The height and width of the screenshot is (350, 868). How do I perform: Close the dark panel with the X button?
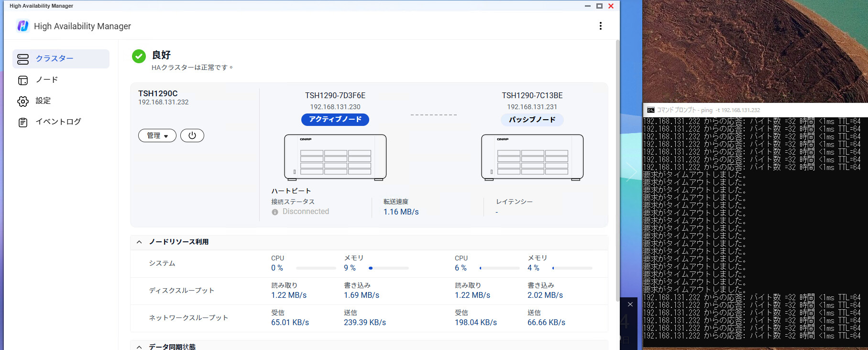click(630, 305)
